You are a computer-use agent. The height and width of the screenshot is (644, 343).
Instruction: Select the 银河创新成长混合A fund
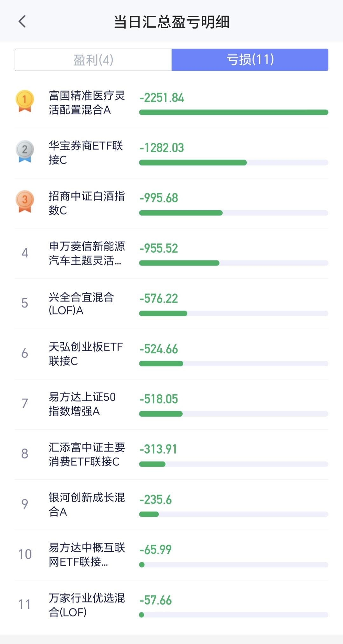(87, 504)
